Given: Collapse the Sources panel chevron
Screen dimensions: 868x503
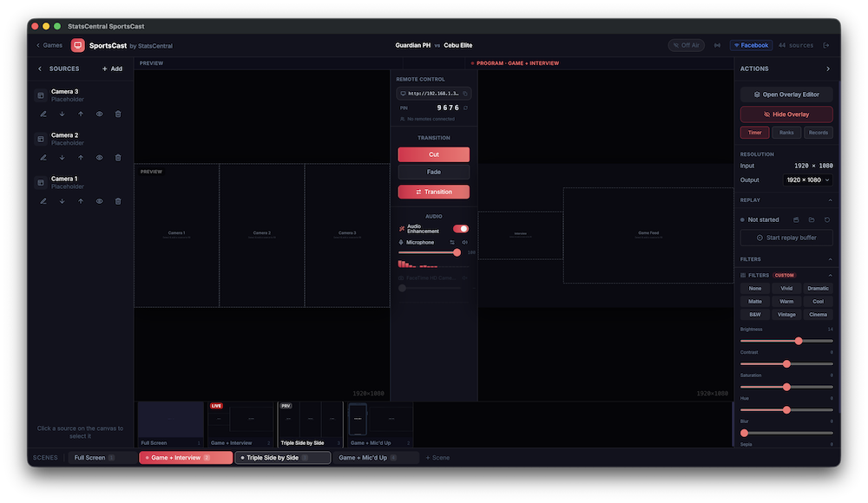Looking at the screenshot, I should pos(40,69).
